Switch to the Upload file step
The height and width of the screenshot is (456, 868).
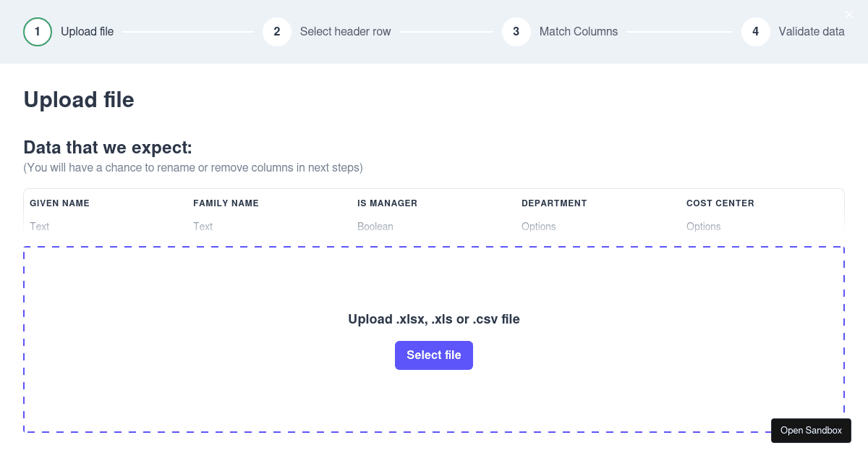88,32
